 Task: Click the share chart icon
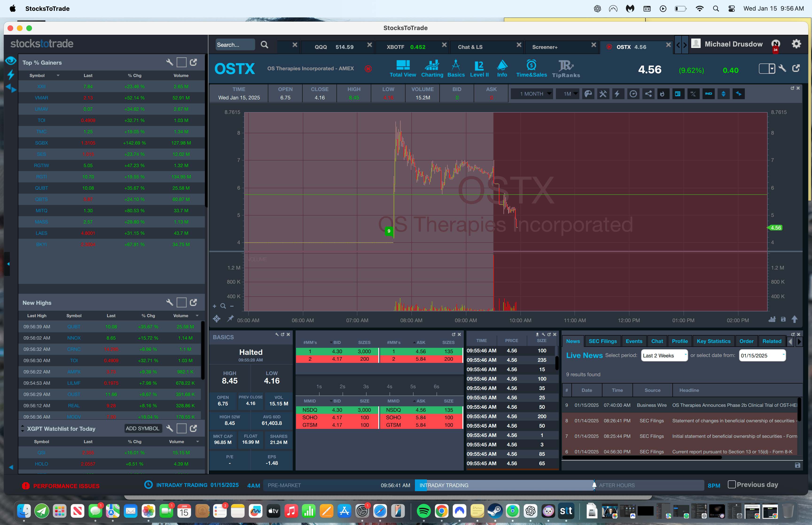tap(648, 94)
